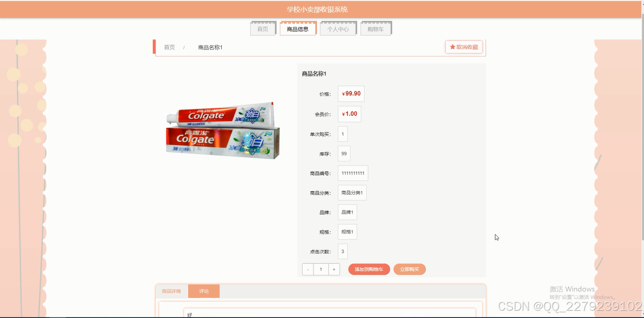The image size is (644, 318).
Task: Click the 商品分类1 category value
Action: (x=352, y=193)
